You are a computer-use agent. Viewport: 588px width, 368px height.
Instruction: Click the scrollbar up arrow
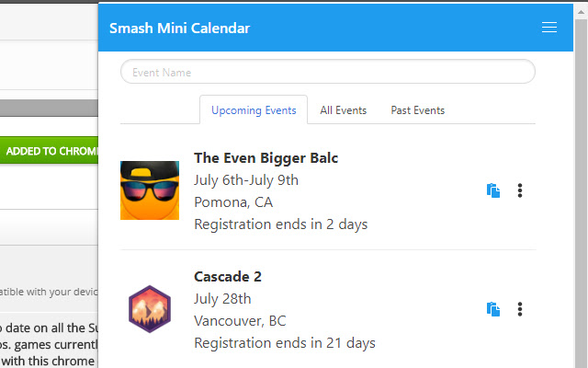[581, 12]
